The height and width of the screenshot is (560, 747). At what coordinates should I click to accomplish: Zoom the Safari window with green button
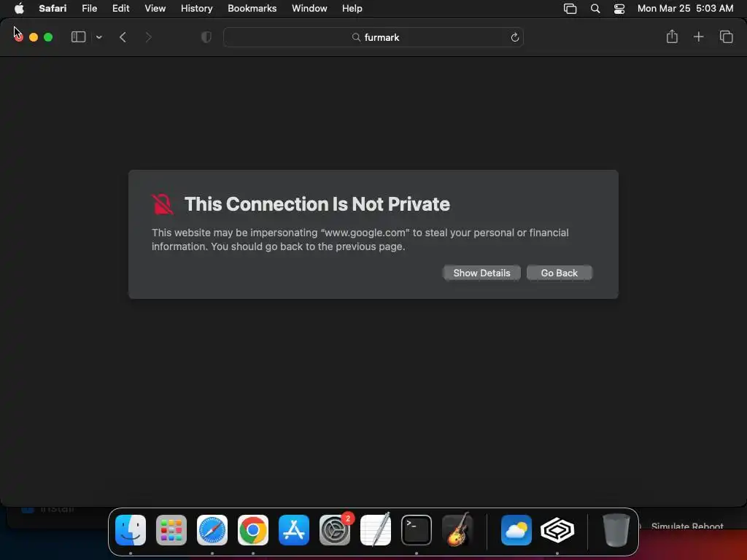coord(48,37)
